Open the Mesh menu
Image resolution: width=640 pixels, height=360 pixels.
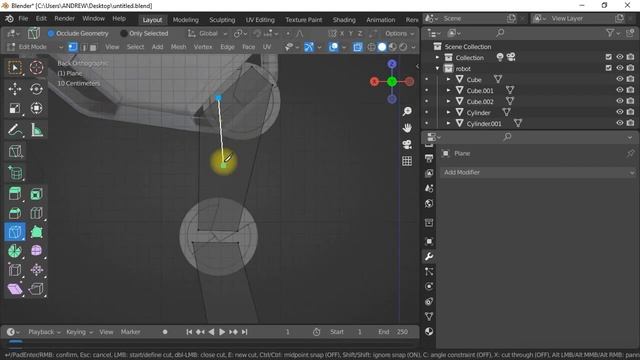(178, 47)
